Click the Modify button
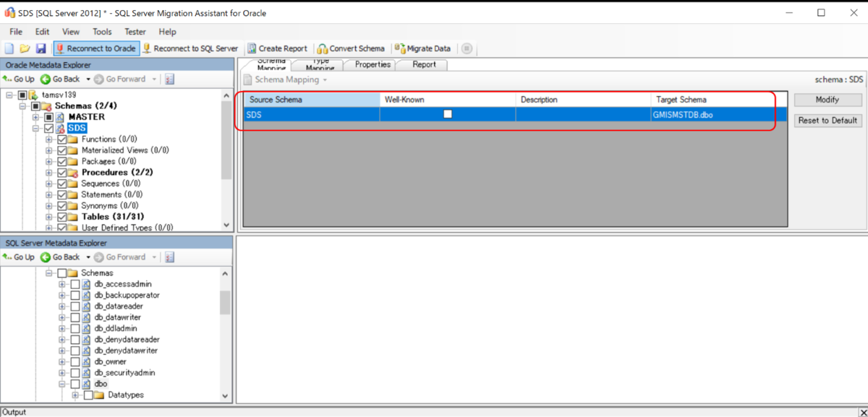 827,100
